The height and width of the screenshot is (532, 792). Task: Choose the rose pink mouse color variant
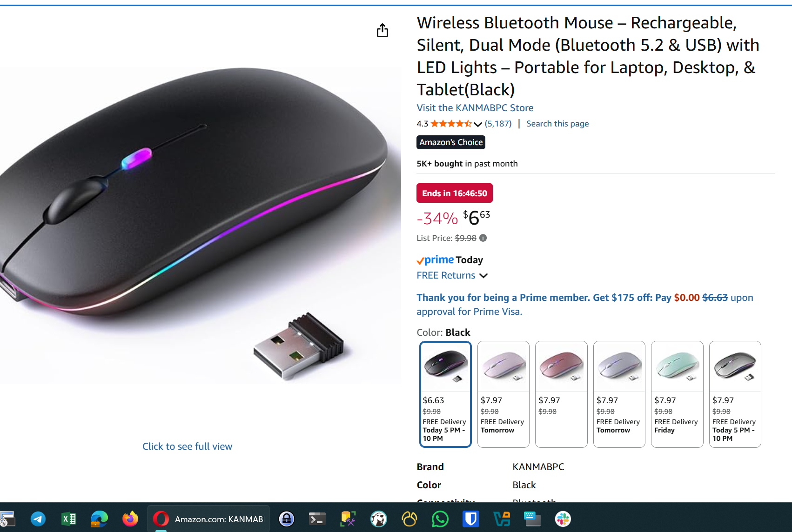click(x=561, y=394)
